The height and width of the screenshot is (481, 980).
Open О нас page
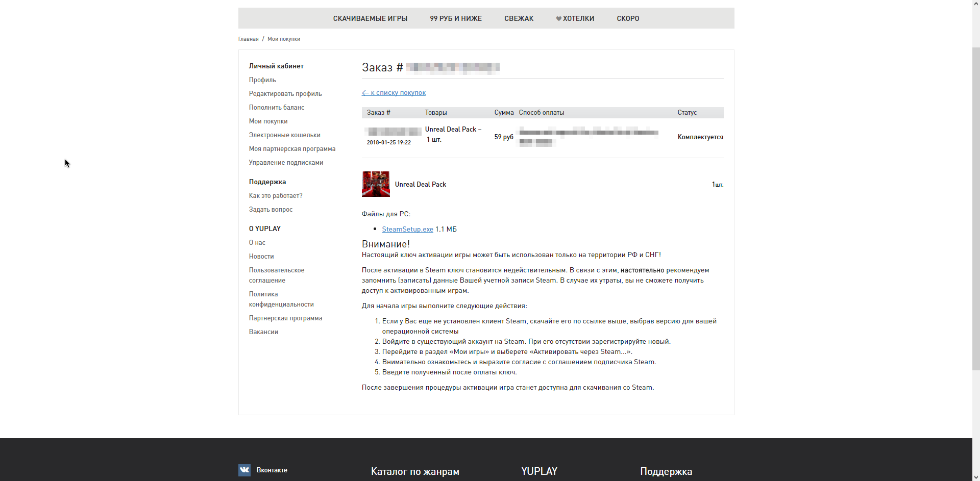click(257, 242)
